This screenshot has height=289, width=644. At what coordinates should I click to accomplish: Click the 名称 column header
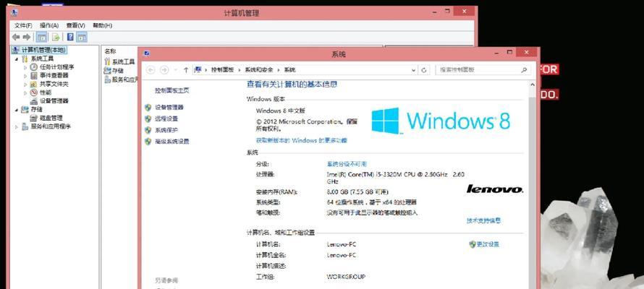tap(110, 51)
